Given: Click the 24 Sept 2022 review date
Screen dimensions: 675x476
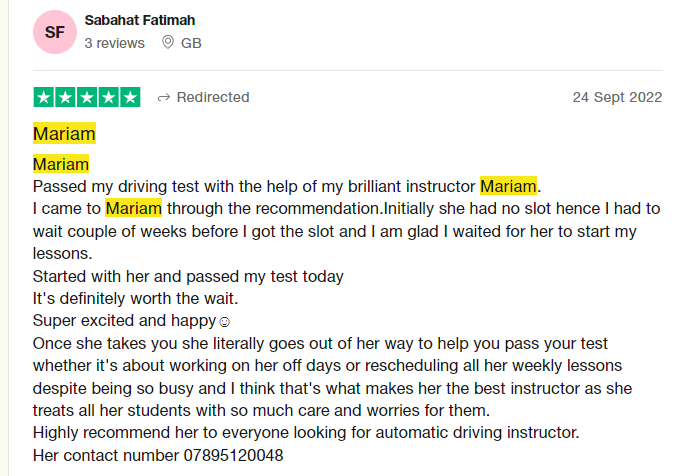Looking at the screenshot, I should 617,97.
